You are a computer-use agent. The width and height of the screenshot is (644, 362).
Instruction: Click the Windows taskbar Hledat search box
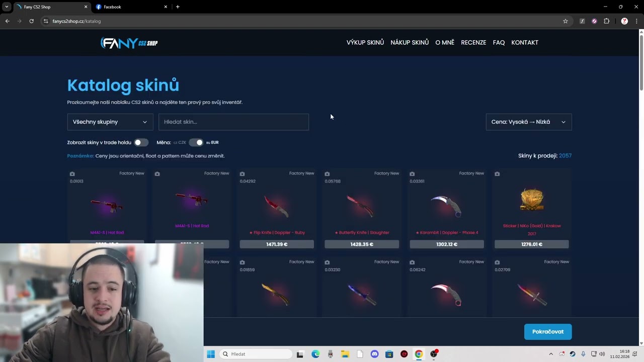point(257,354)
